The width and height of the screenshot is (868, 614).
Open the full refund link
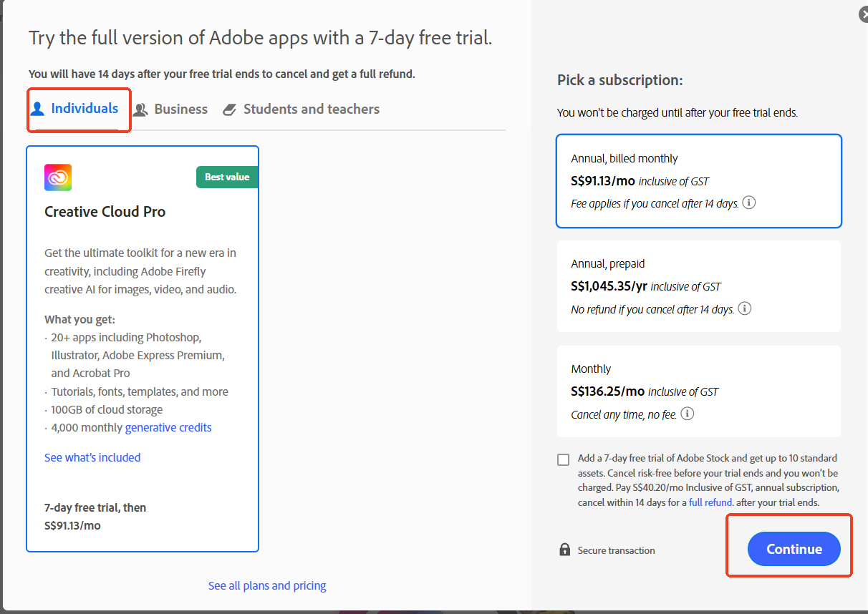(710, 502)
